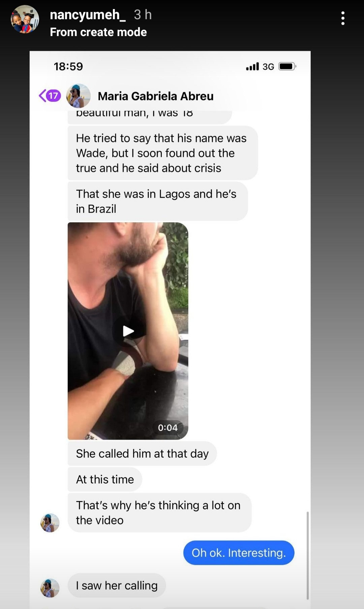Tap the 'She called him at that day' message
The height and width of the screenshot is (609, 364).
(142, 453)
